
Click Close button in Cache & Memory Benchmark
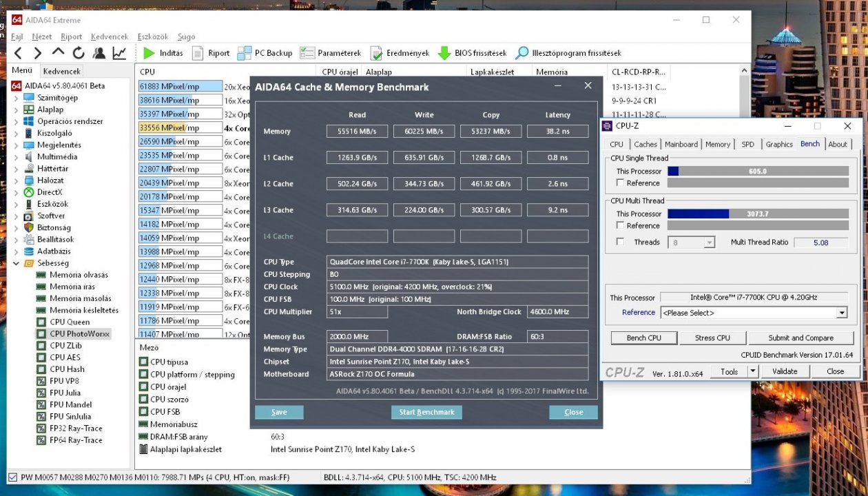(573, 412)
